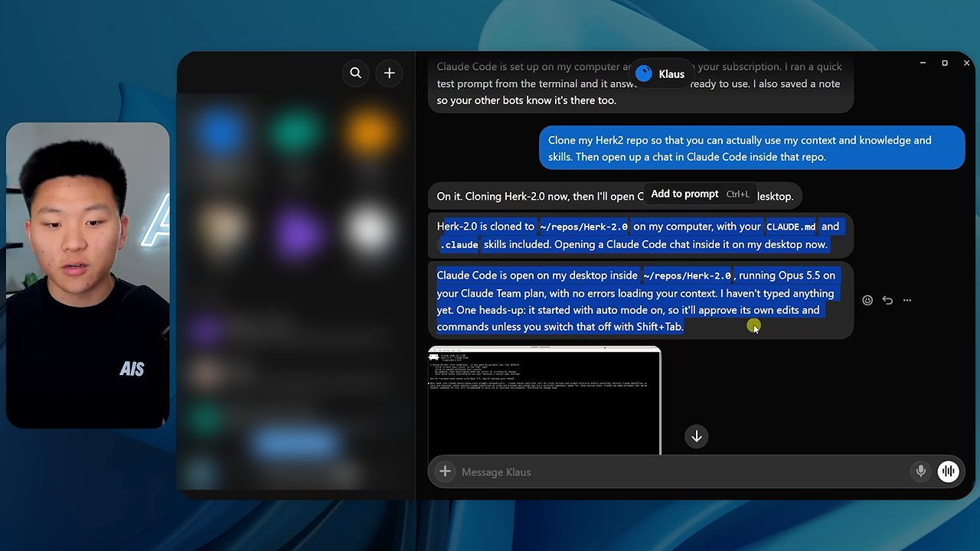Click the 'Claude Code is set up' message
The image size is (980, 551).
pos(641,83)
